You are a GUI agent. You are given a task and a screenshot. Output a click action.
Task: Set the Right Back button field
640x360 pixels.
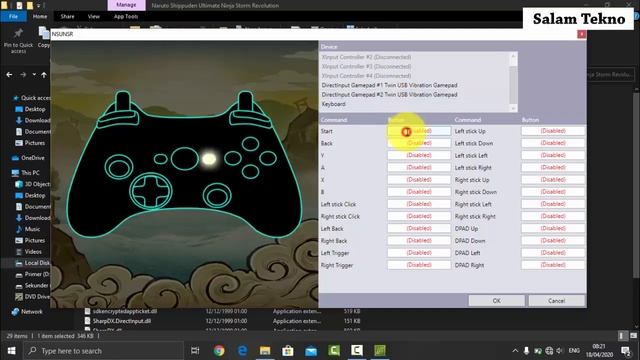coord(419,241)
